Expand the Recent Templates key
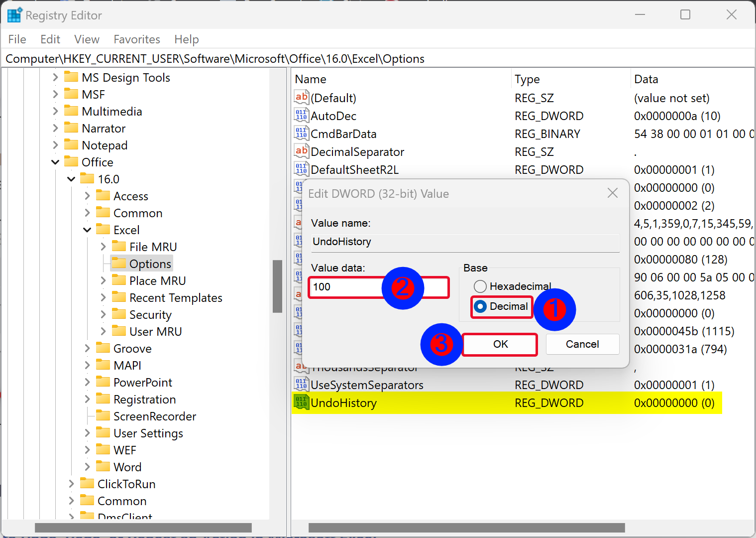Screen dimensions: 756x538 coord(103,297)
